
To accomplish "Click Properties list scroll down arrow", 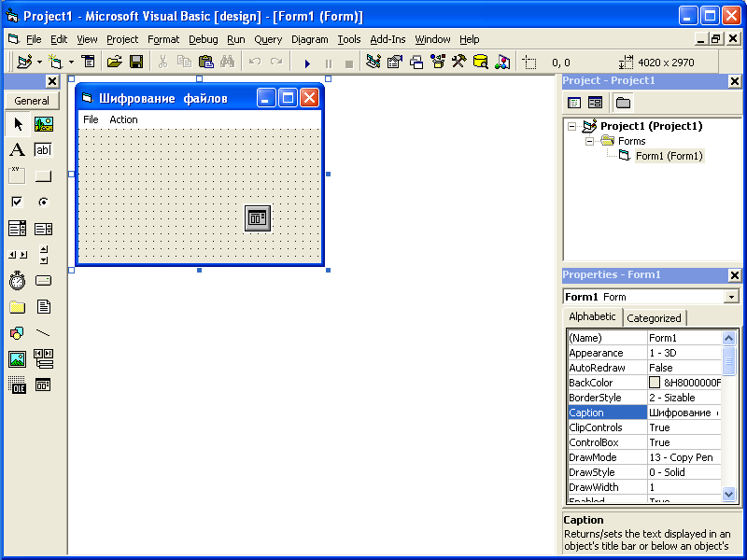I will (728, 495).
